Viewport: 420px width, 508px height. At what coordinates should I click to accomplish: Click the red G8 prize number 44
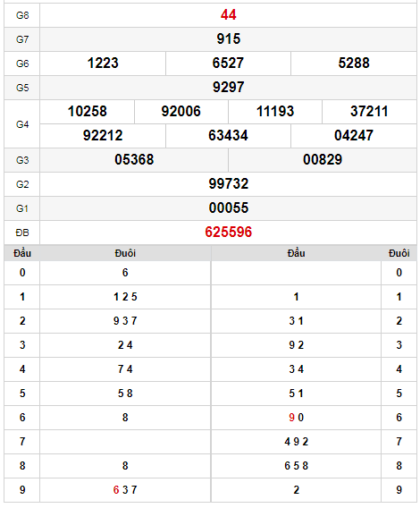tap(228, 15)
